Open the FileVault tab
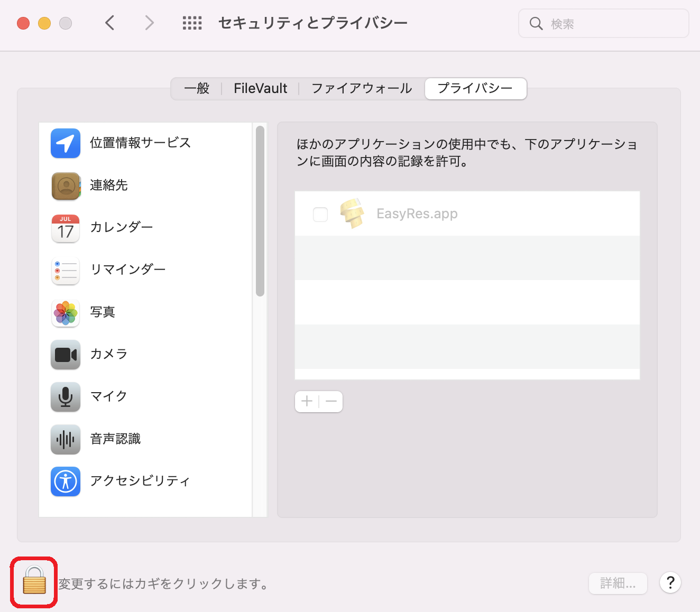Screen dimensions: 700x612 click(x=260, y=88)
